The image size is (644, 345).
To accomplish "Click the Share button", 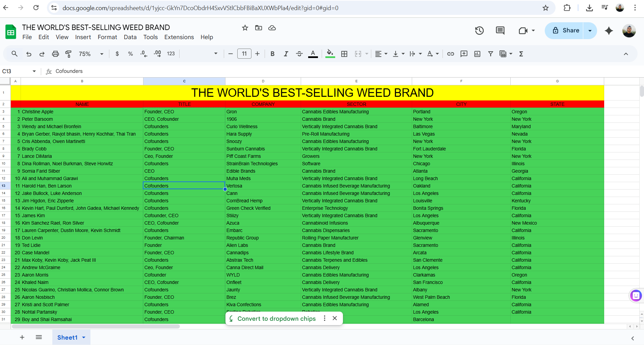I will 565,31.
